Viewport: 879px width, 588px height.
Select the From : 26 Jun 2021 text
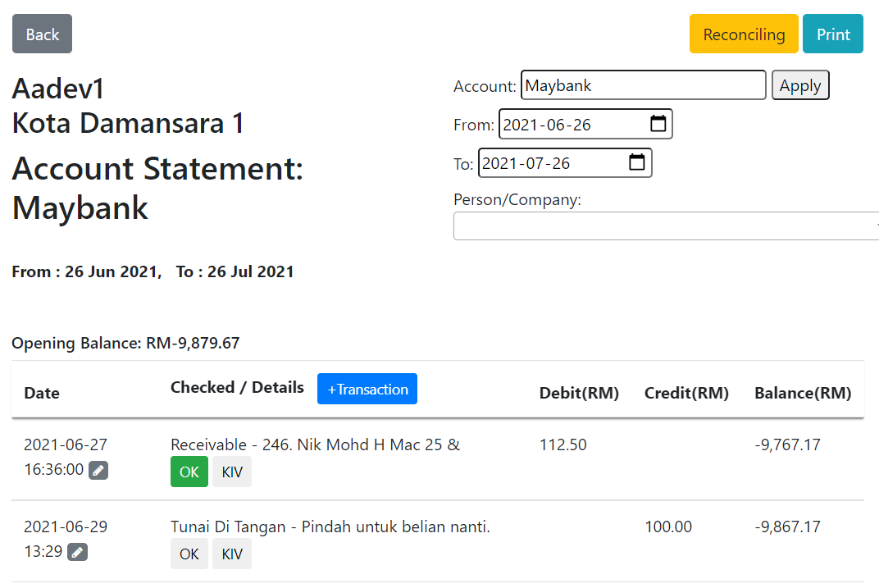pyautogui.click(x=87, y=272)
